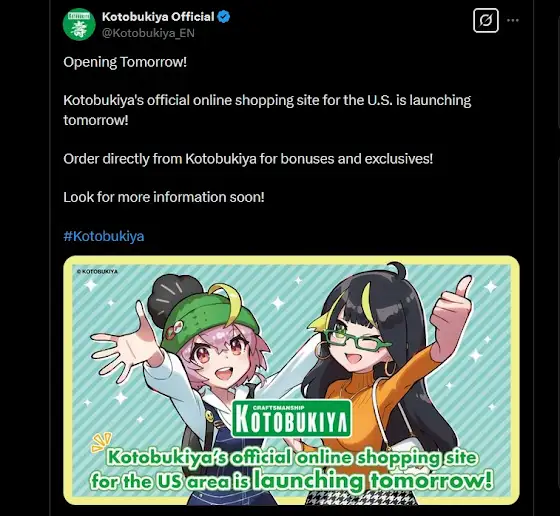
Task: Click the blue verified badge
Action: (x=224, y=17)
